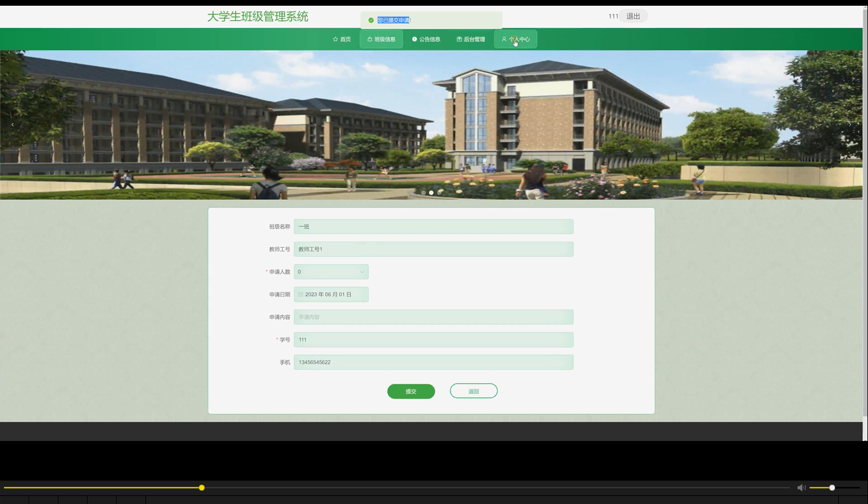
Task: Click the bag icon on 后台管理
Action: pos(459,39)
